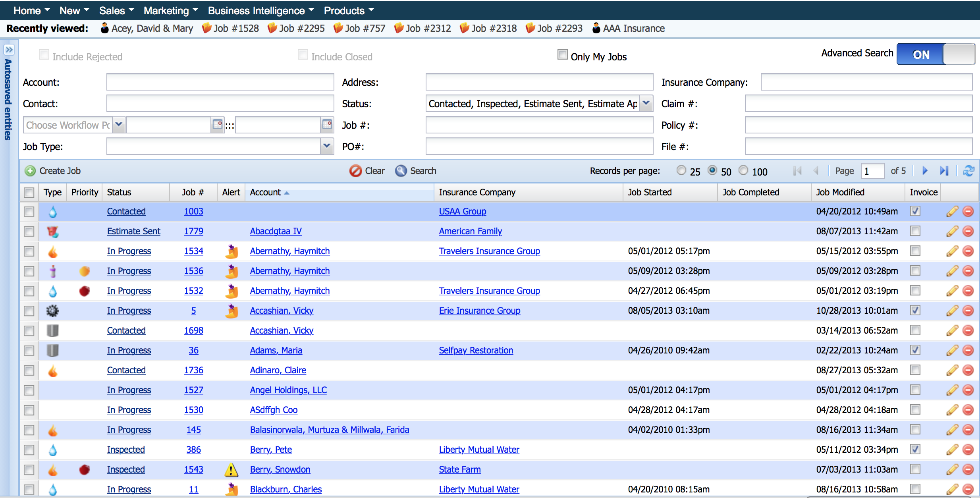Open the Marketing menu

[x=171, y=10]
